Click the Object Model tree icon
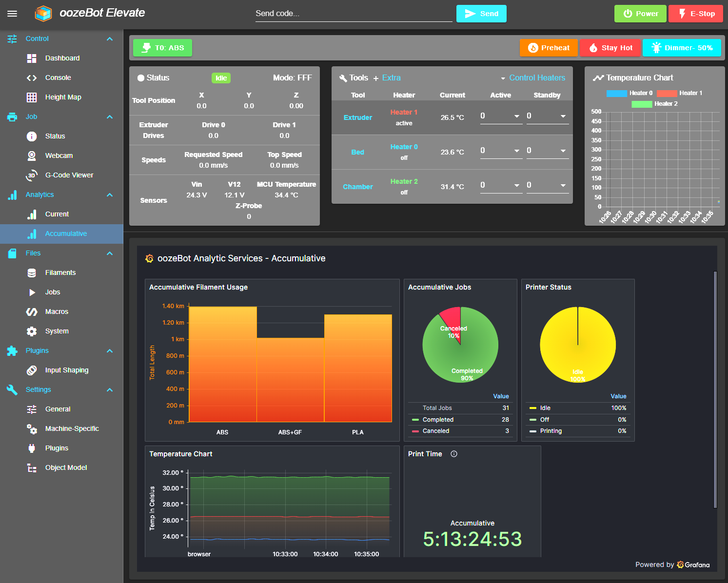Viewport: 728px width, 583px height. 32,468
